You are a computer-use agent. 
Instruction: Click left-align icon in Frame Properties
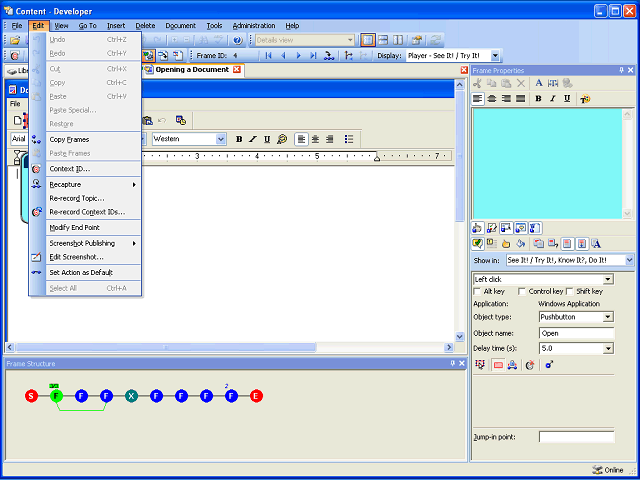coord(478,99)
